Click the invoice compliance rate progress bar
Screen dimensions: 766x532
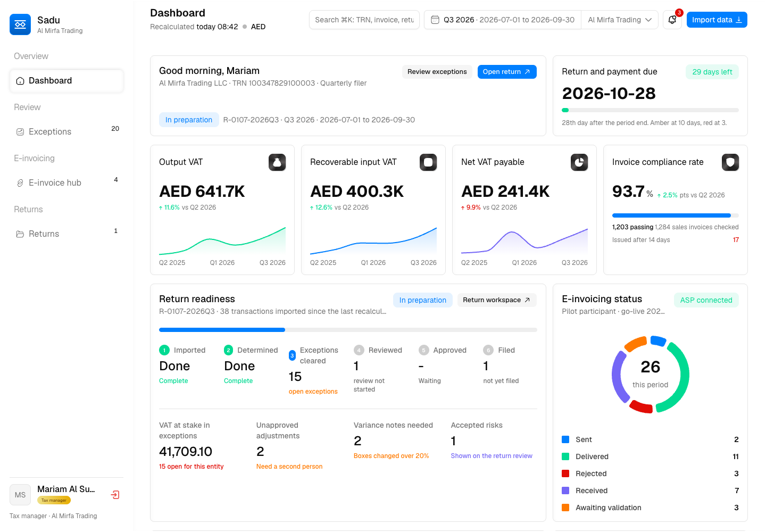(x=676, y=215)
